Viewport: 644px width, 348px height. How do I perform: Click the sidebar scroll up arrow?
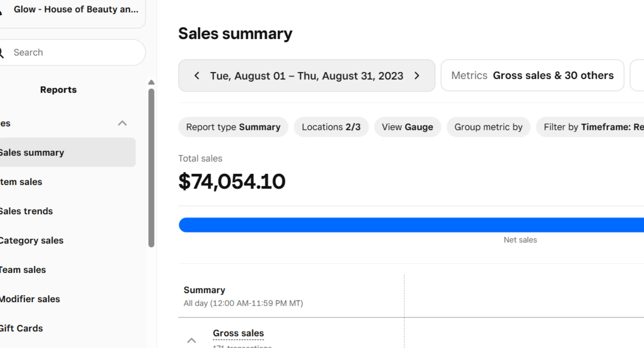tap(151, 82)
